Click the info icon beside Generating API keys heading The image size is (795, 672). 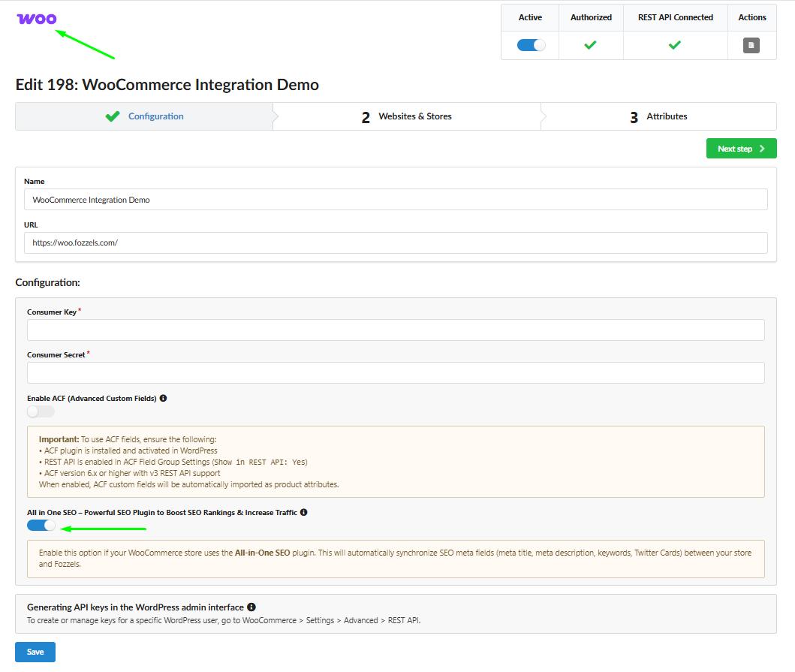251,607
